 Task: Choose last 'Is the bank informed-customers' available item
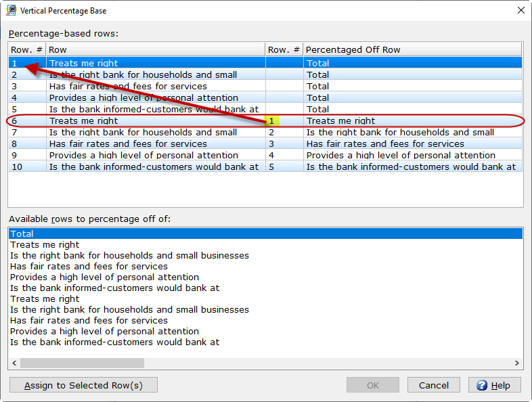pos(114,342)
